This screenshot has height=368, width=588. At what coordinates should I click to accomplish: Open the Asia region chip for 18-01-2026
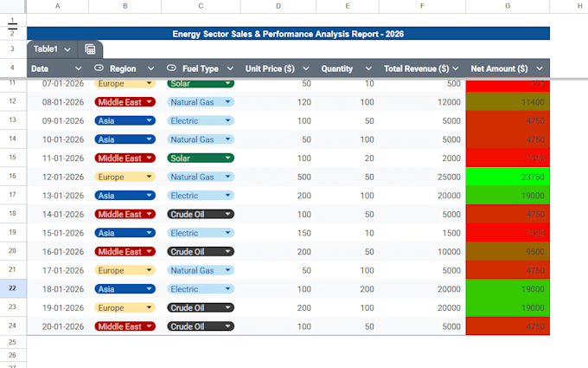[125, 289]
